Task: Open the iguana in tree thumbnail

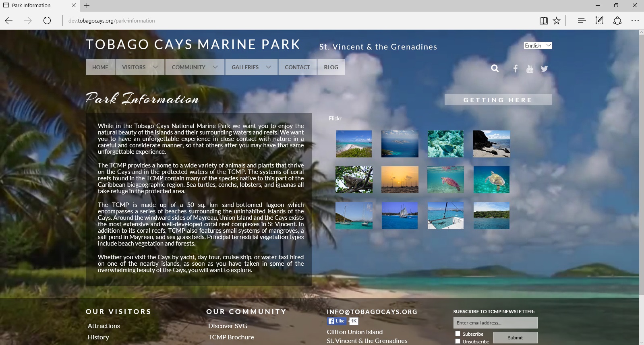Action: [x=354, y=180]
